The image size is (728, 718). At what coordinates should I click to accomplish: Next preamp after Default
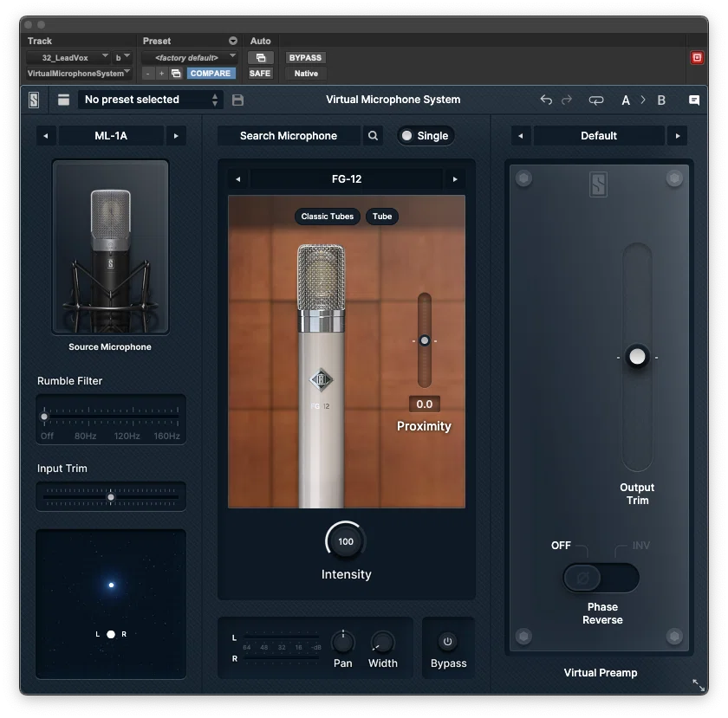[x=678, y=136]
